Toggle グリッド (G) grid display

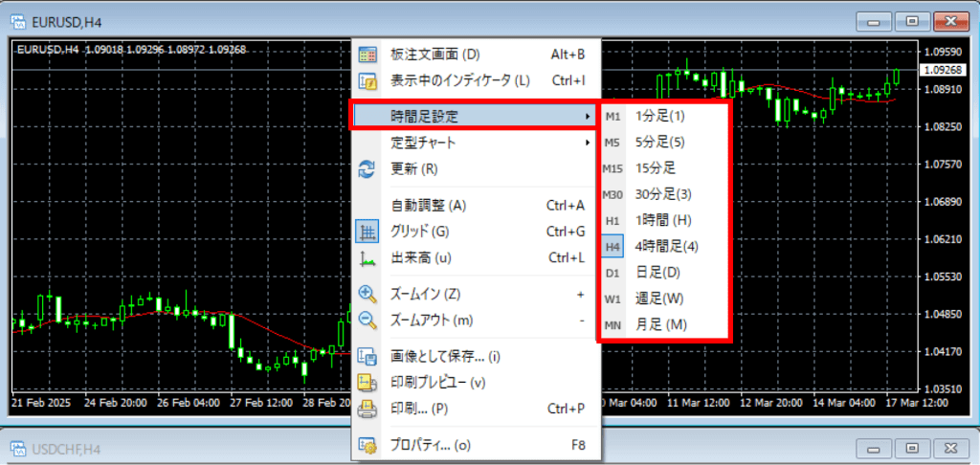[476, 232]
